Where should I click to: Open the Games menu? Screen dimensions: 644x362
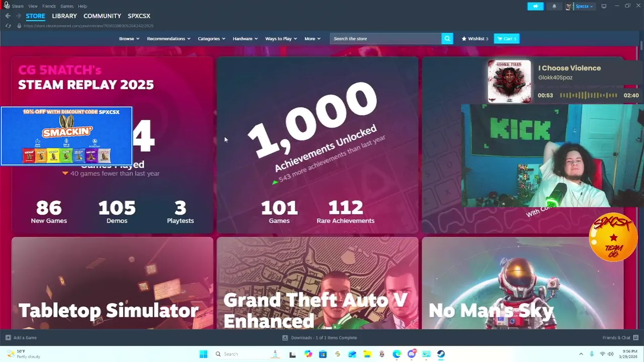click(67, 6)
